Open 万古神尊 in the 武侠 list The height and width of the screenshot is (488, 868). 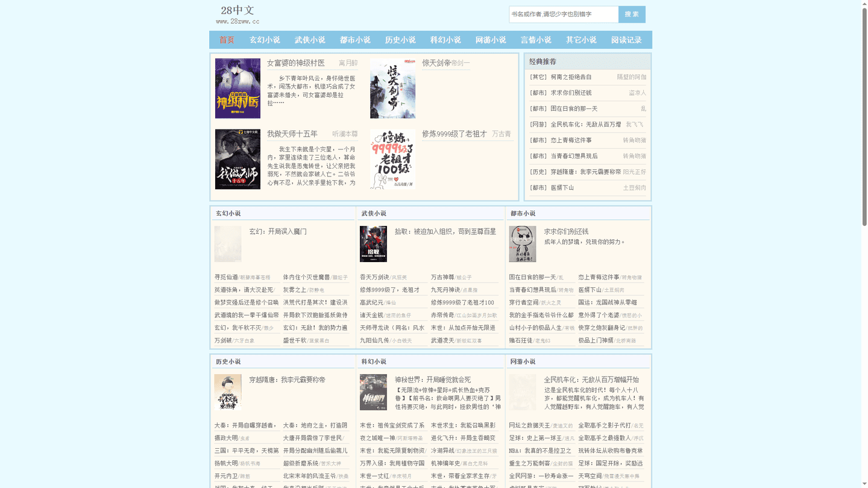(442, 277)
